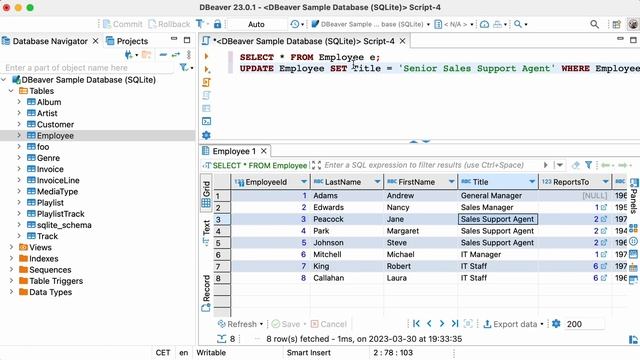Open the SQL console output icon

point(207,121)
